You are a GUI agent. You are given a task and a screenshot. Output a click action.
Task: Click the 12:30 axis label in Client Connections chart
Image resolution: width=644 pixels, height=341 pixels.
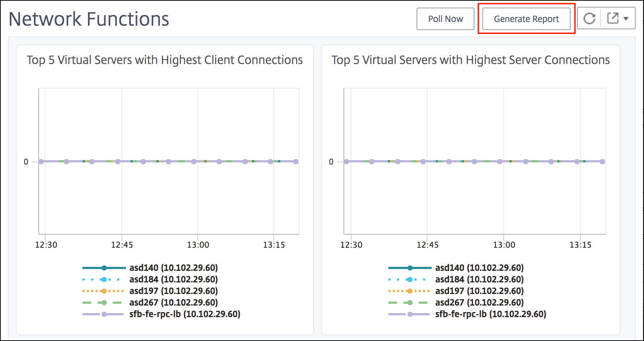coord(46,245)
